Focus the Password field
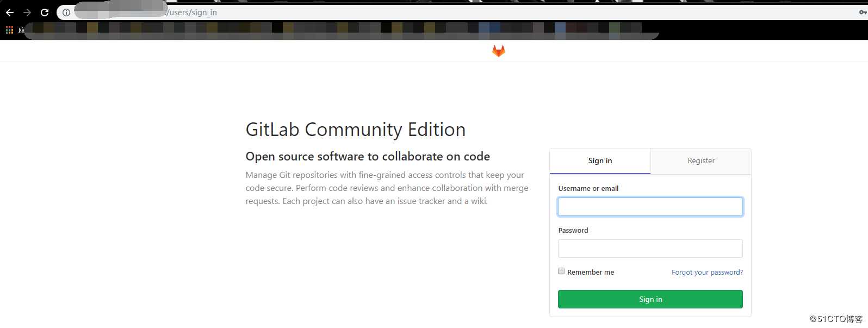The width and height of the screenshot is (868, 328). coord(650,249)
